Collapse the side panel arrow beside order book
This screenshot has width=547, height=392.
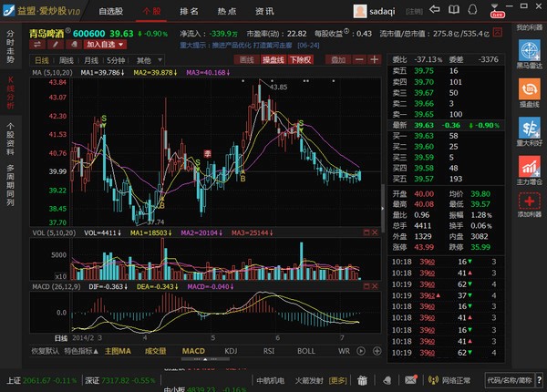(x=383, y=208)
